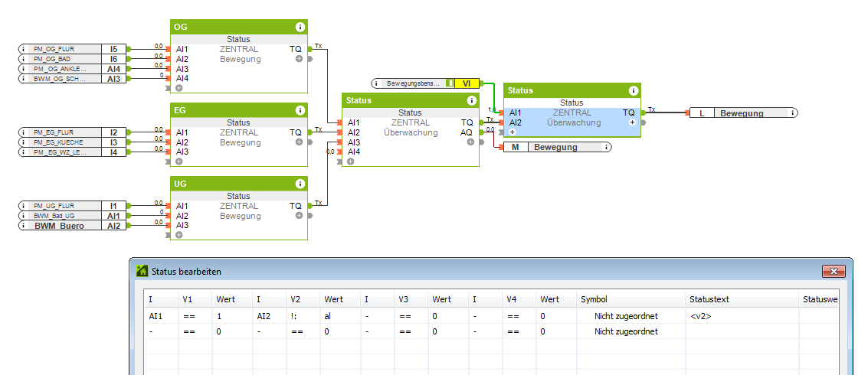
Task: Select the Bewegungsbena virtual input label
Action: [412, 83]
